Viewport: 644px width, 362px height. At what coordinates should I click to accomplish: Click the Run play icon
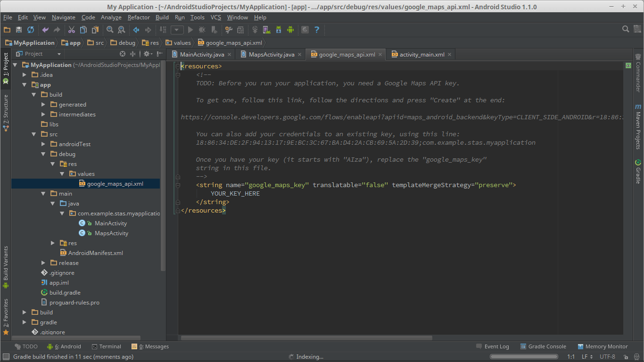[x=190, y=30]
